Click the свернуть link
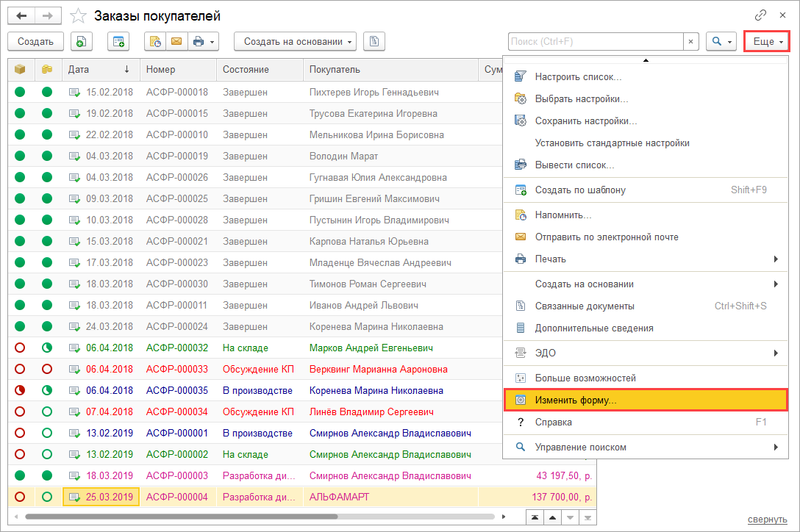Viewport: 800px width, 532px height. (x=767, y=520)
